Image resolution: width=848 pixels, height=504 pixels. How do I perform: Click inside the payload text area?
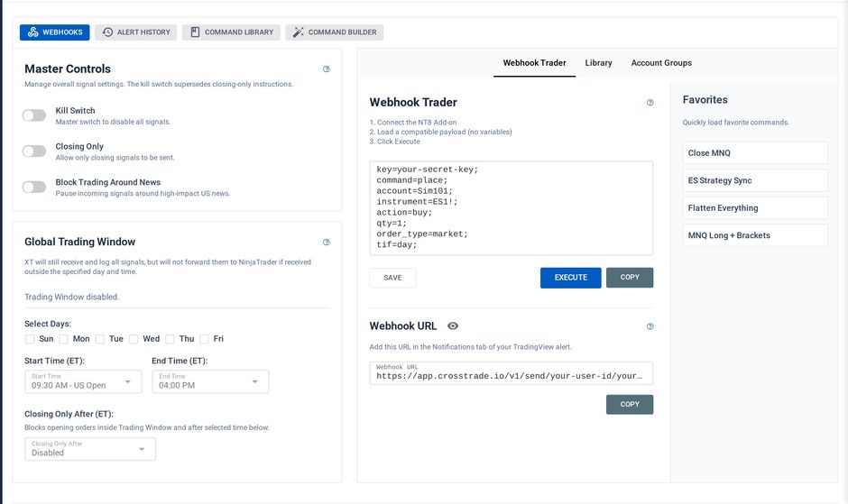click(512, 207)
